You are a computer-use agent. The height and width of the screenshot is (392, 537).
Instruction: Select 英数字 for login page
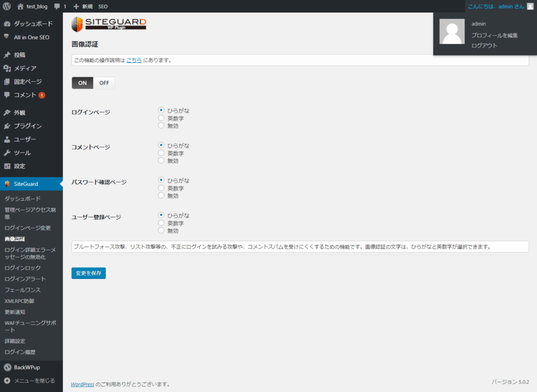pos(162,118)
